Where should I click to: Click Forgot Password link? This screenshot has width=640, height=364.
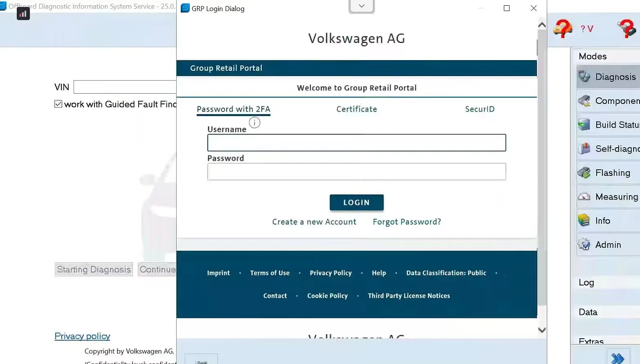[407, 222]
